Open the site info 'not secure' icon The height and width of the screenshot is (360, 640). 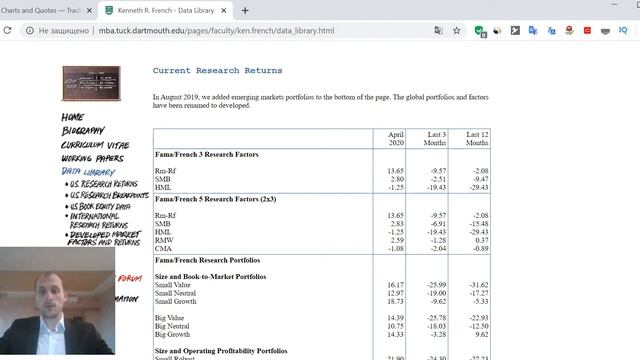[30, 31]
